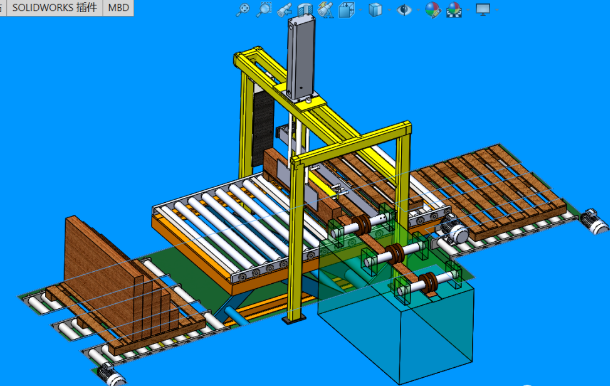Expand the Apply Scene dropdown arrow
The image size is (610, 386).
(468, 10)
